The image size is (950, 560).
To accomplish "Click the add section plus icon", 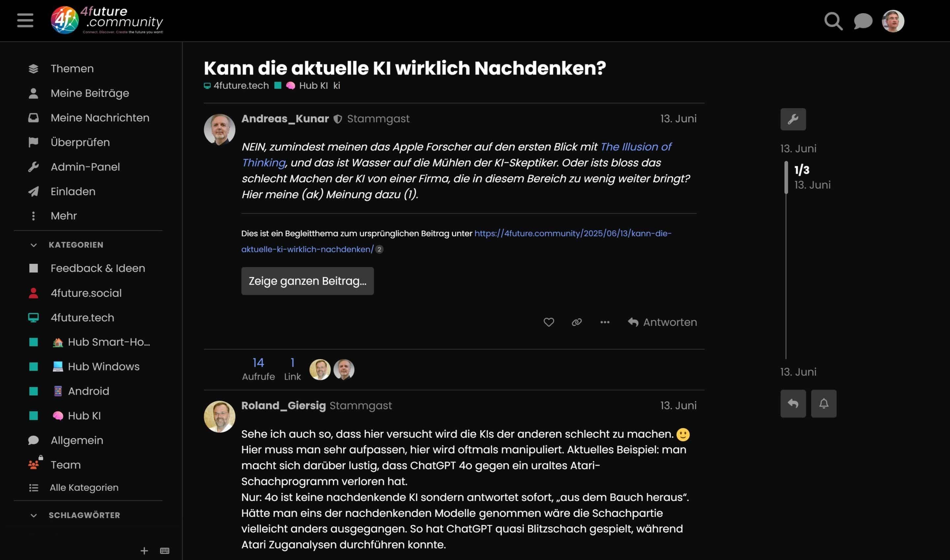I will pos(144,550).
